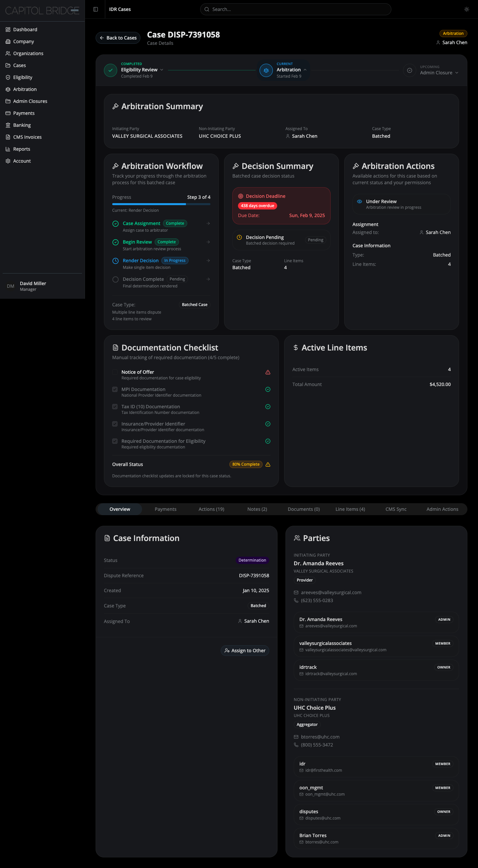Image resolution: width=478 pixels, height=868 pixels.
Task: Click the Admin Closure upcoming stage icon
Action: coord(409,70)
